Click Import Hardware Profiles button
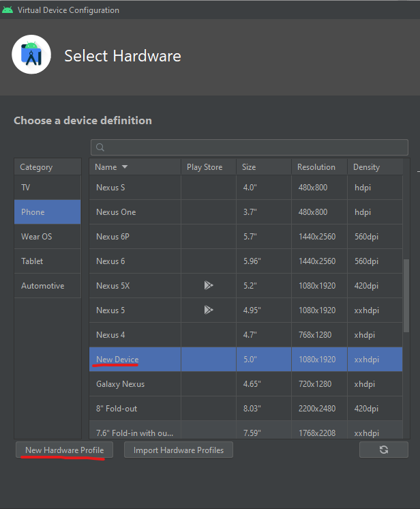This screenshot has height=509, width=420. [179, 450]
